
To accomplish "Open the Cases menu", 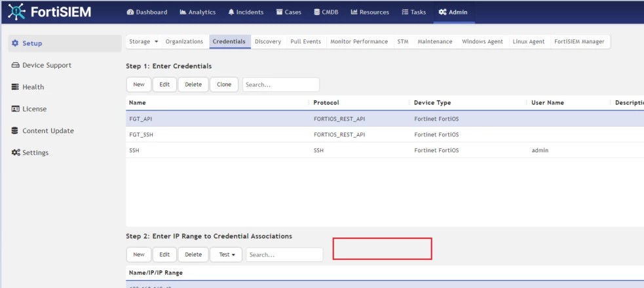I will tap(289, 12).
